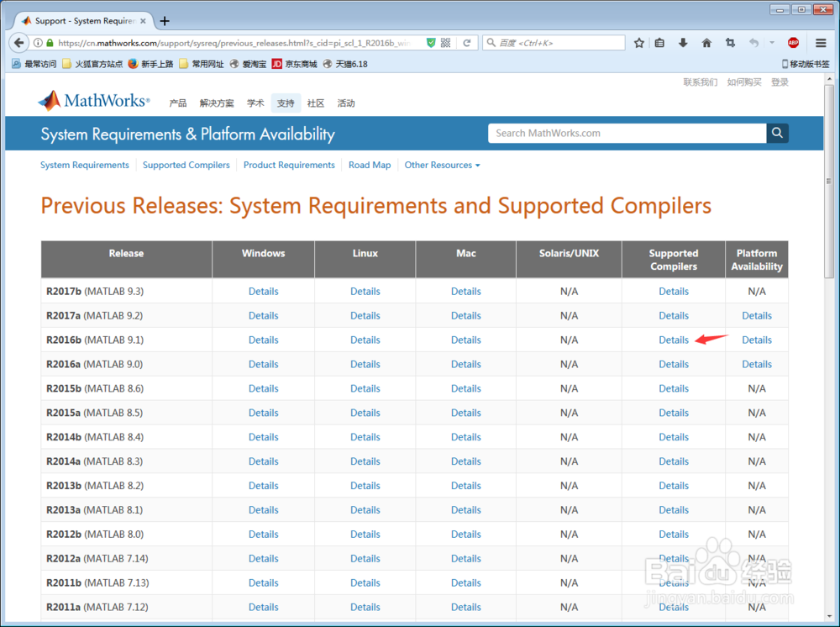The image size is (840, 627).
Task: Open a new tab with plus button
Action: [x=165, y=21]
